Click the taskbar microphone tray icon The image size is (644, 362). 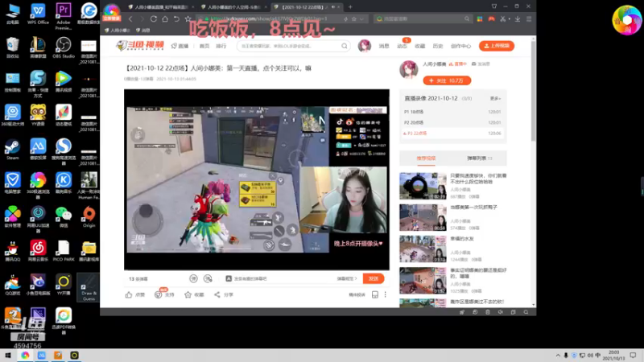[x=566, y=356]
